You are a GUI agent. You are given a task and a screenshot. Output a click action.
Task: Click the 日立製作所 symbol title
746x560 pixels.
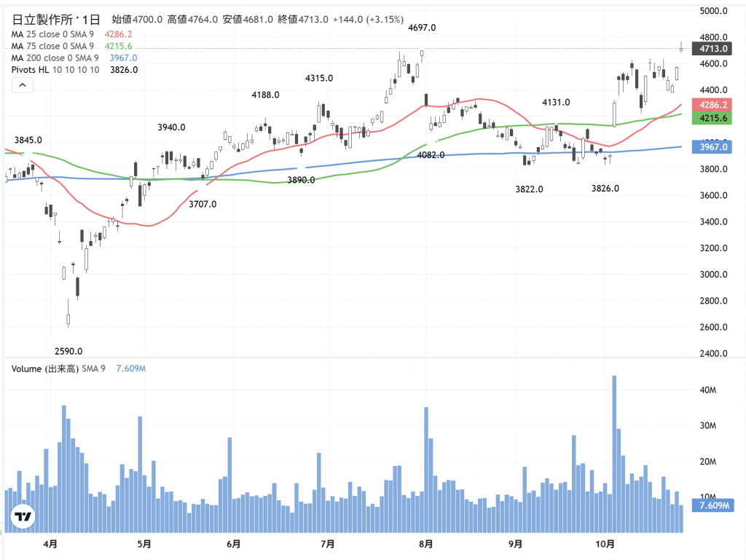[41, 20]
